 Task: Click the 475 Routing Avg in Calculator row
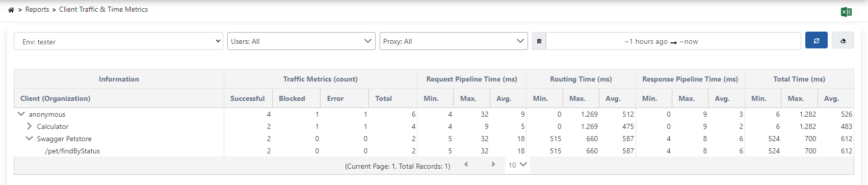tap(628, 127)
